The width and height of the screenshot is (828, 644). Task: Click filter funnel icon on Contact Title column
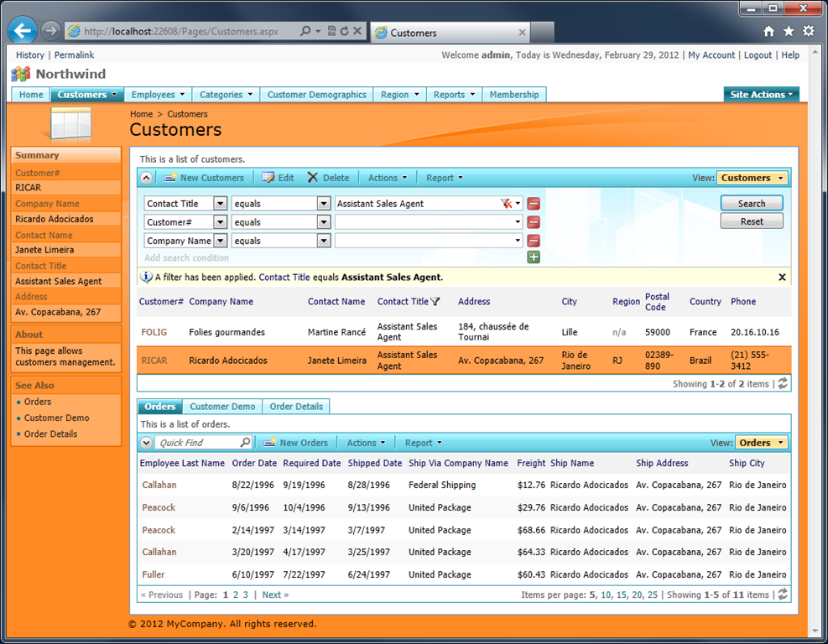(435, 301)
